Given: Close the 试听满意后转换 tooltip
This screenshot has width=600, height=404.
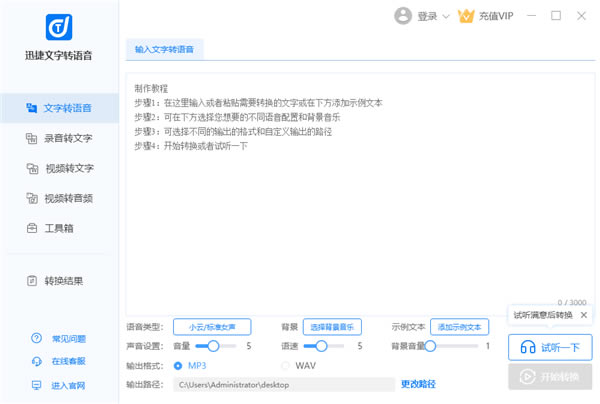Looking at the screenshot, I should click(584, 315).
